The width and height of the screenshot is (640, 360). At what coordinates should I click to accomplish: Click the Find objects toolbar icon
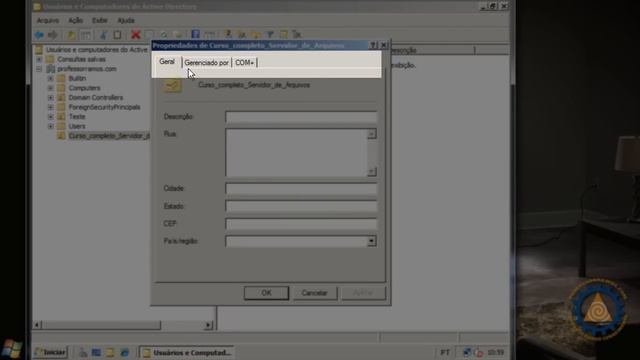(284, 35)
